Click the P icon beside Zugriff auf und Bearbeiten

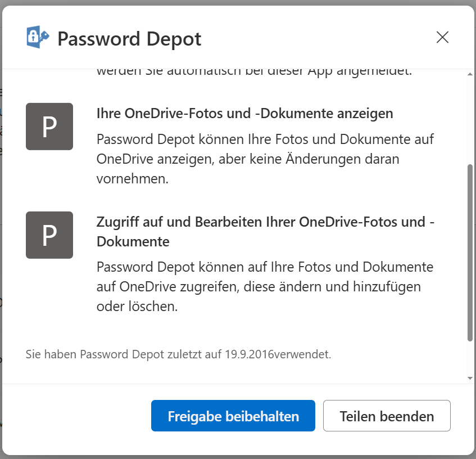49,235
